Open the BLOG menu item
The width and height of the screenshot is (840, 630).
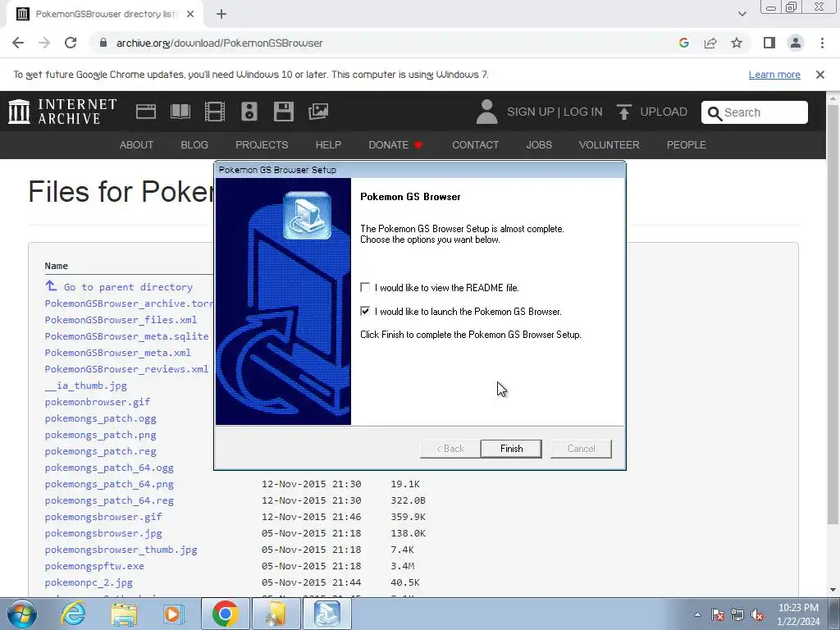194,145
